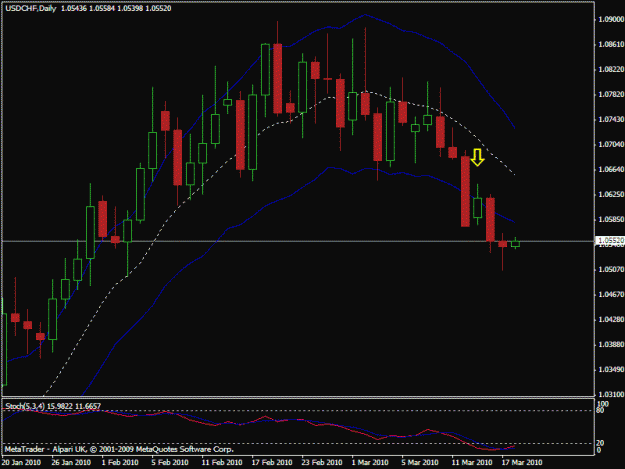Click the 17 Feb 2010 date label
The height and width of the screenshot is (469, 625).
coord(272,463)
